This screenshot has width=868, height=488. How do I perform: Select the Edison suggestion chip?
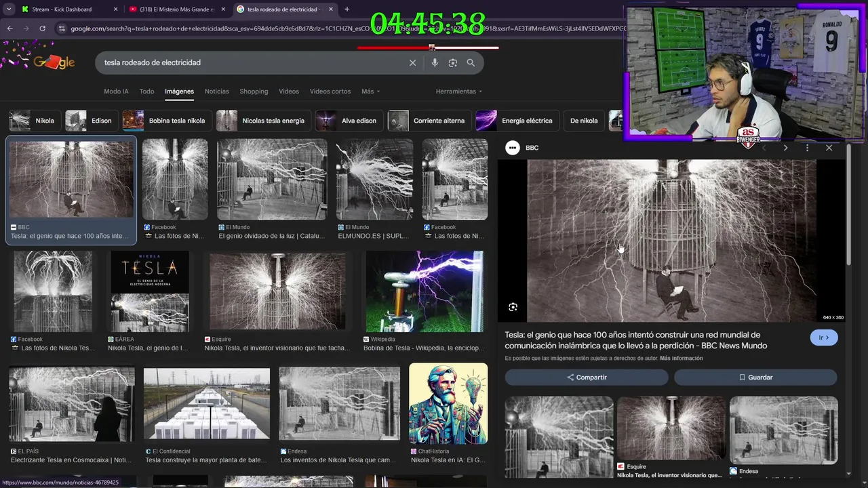(x=90, y=121)
